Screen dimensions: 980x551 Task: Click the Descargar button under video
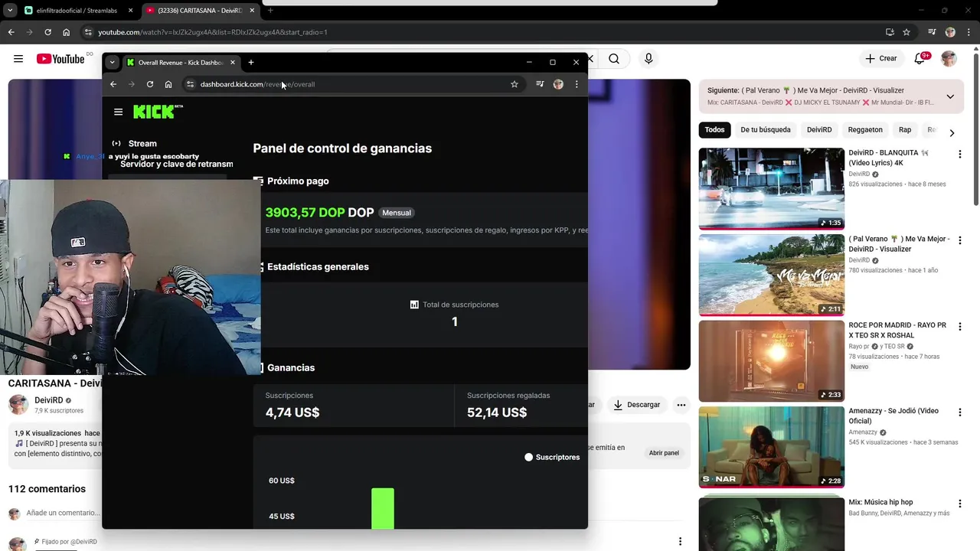coord(637,405)
